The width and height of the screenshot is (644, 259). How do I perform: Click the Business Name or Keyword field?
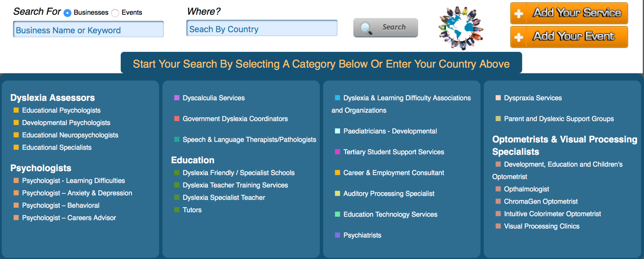[88, 30]
